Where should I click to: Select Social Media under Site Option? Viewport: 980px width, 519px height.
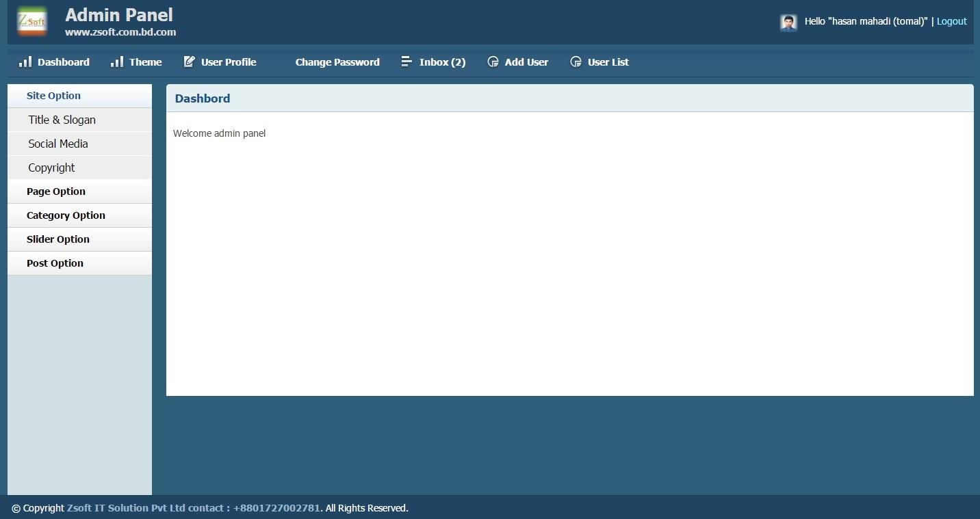pos(58,144)
